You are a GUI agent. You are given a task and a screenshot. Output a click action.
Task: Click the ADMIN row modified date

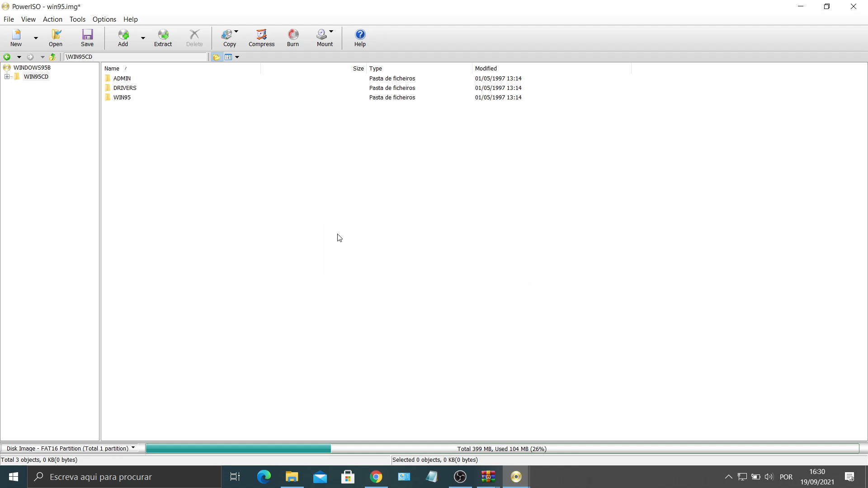[498, 78]
